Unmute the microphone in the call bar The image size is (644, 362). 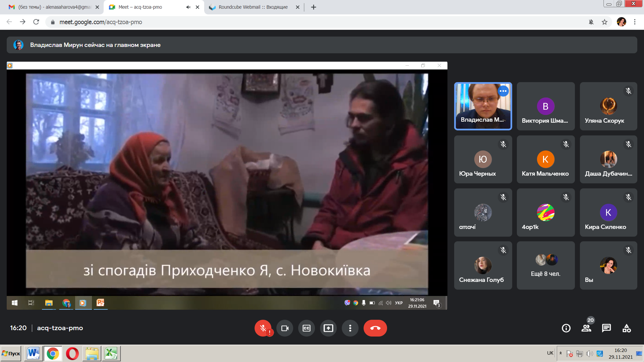pos(263,328)
